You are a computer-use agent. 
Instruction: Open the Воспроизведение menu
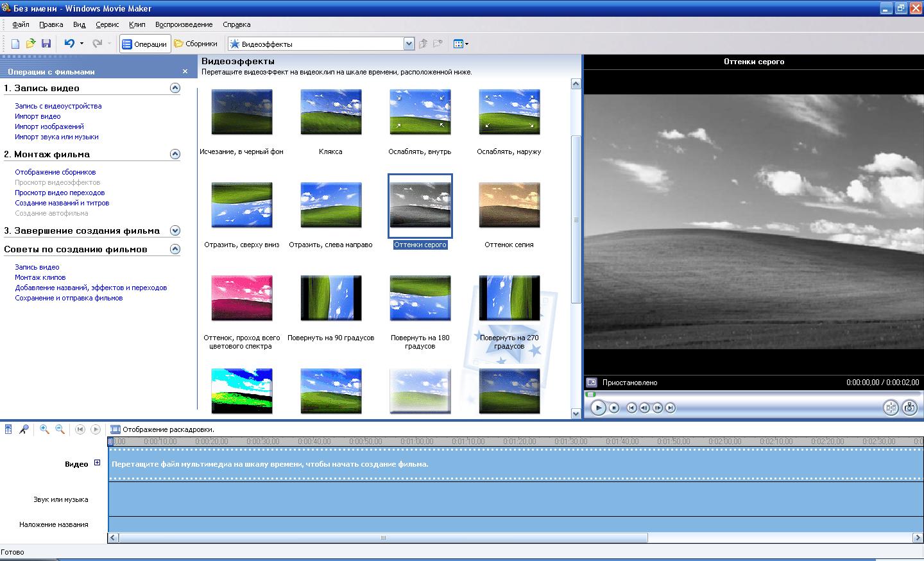pos(184,24)
